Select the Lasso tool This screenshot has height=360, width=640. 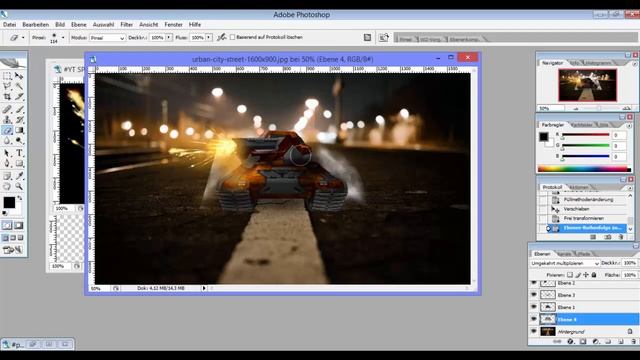coord(7,86)
